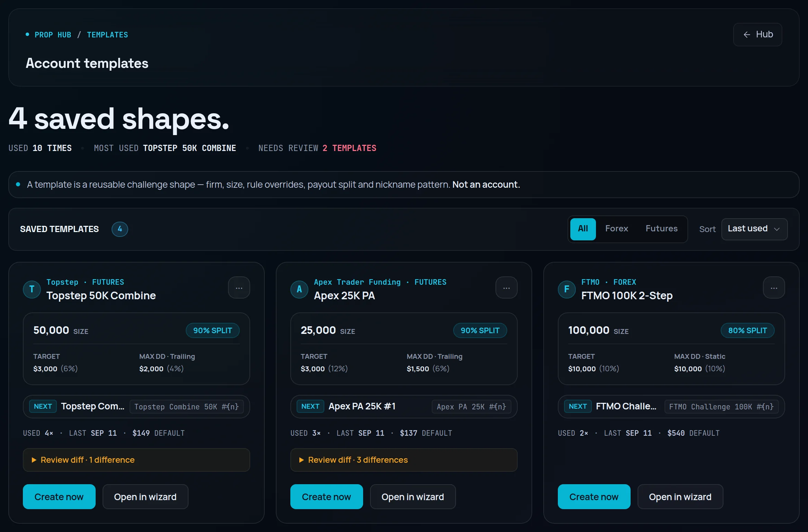Click the FTMO 'F' avatar icon

[x=567, y=289]
